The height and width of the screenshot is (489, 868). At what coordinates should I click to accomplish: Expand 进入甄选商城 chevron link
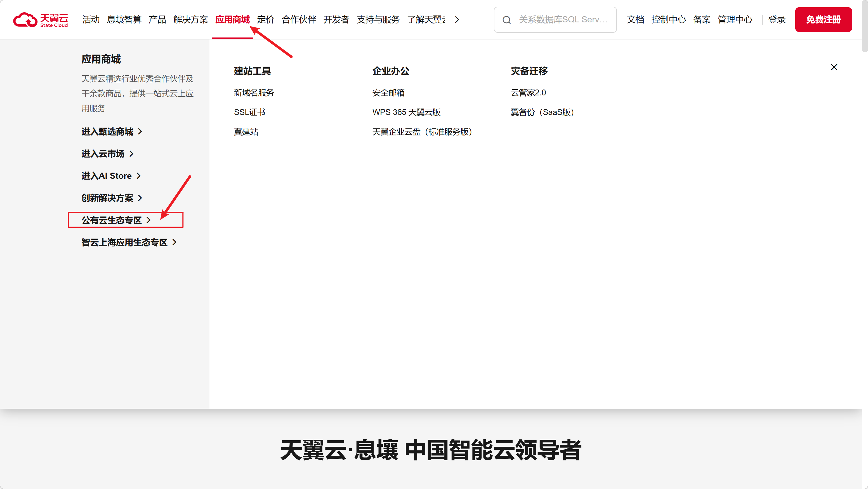[112, 131]
